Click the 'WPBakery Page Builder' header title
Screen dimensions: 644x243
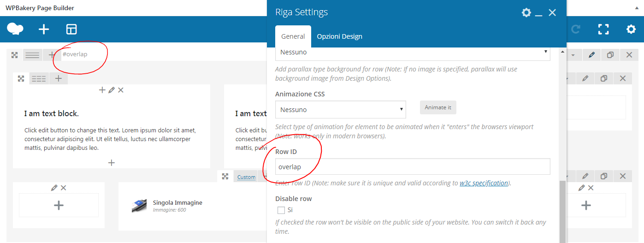tap(40, 8)
